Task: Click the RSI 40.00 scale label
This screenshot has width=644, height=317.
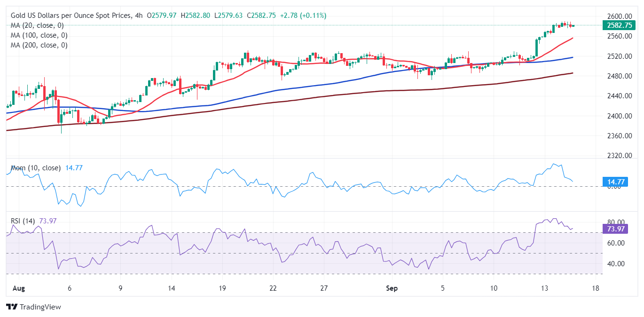Action: [615, 264]
